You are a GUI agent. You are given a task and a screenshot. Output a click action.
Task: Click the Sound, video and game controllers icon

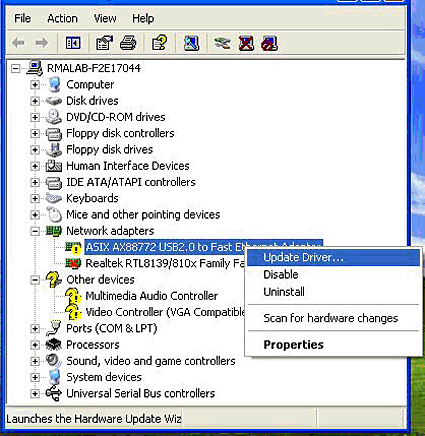pyautogui.click(x=54, y=361)
